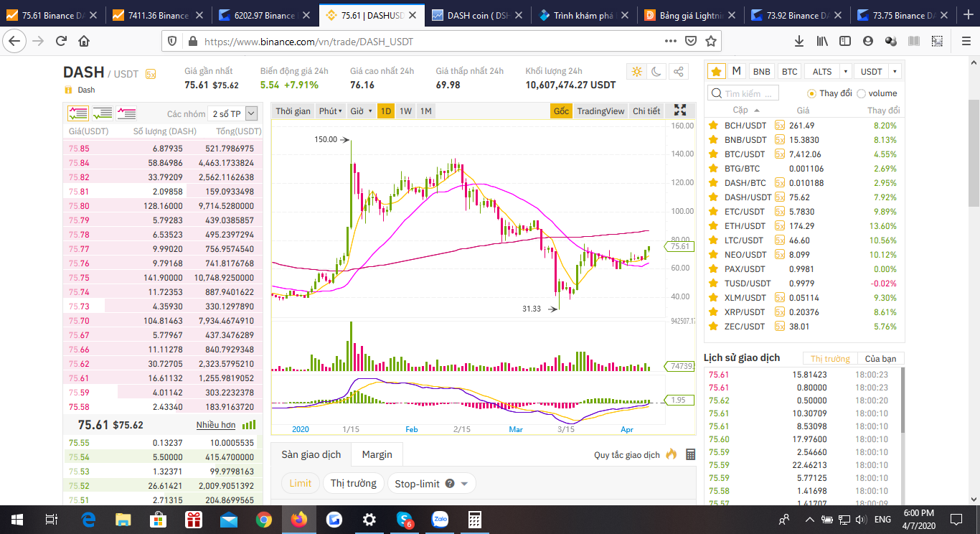The height and width of the screenshot is (534, 980).
Task: Click the market search input field
Action: (x=743, y=93)
